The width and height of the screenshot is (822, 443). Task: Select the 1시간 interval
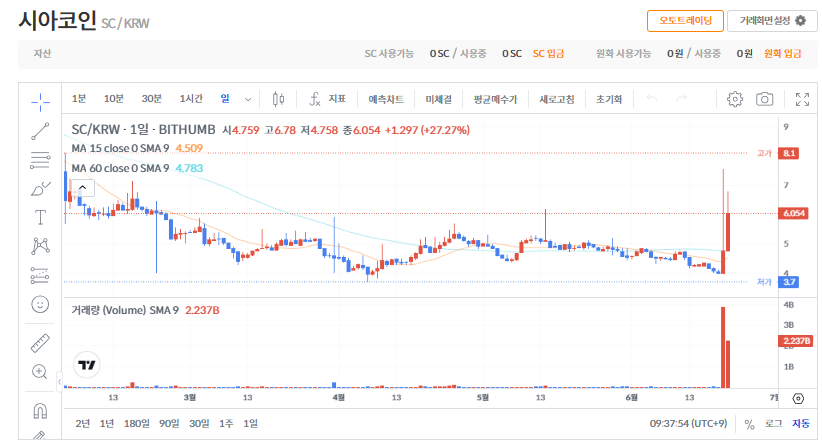point(191,99)
